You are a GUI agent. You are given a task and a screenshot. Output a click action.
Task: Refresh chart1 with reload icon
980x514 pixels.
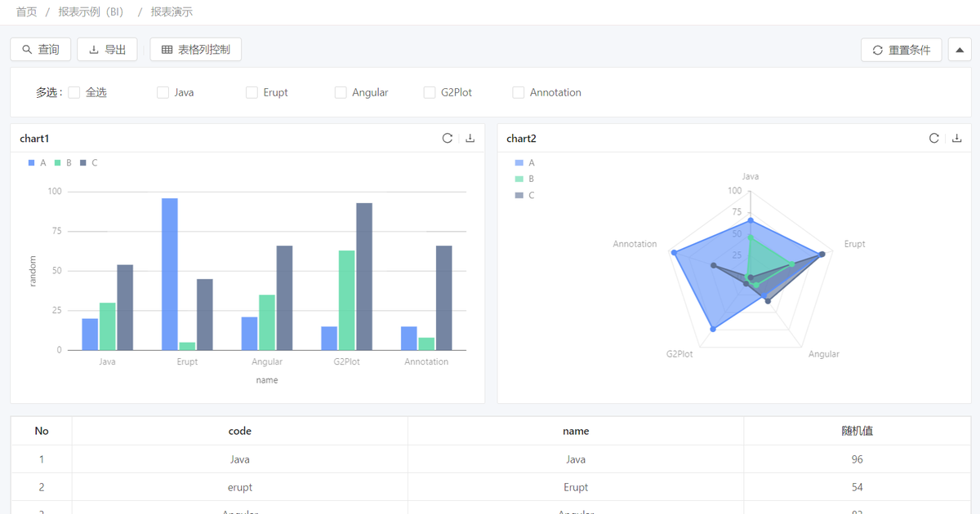click(448, 139)
